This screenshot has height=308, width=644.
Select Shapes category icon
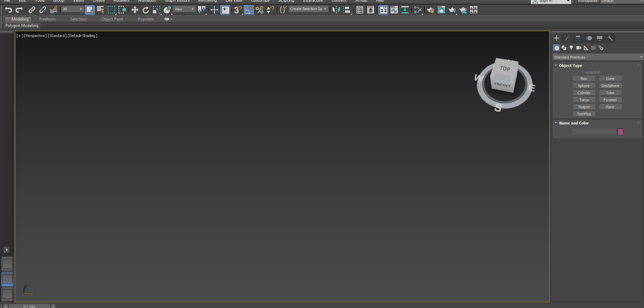click(564, 48)
